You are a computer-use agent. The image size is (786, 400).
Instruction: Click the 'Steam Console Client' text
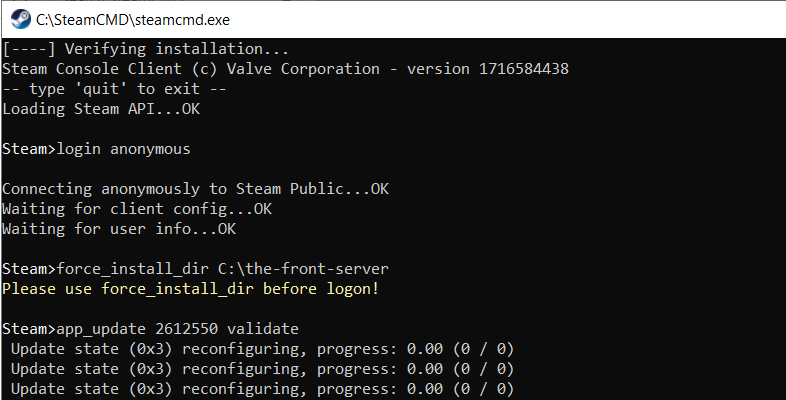coord(92,69)
